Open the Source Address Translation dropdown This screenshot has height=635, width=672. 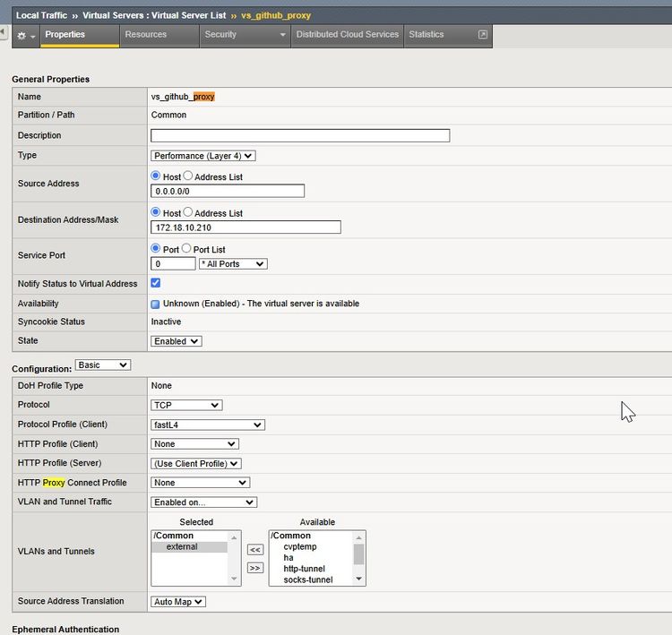click(178, 602)
